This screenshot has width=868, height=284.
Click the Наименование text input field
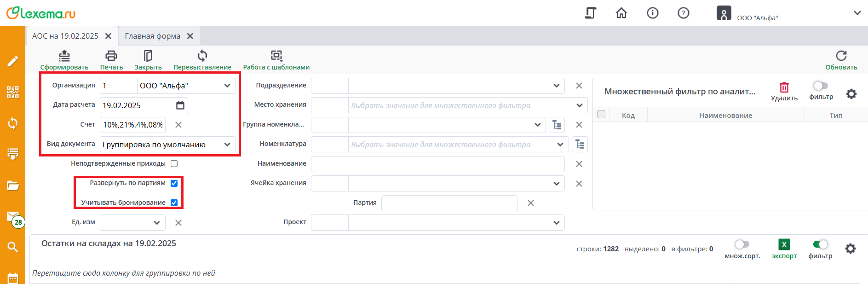click(x=437, y=164)
